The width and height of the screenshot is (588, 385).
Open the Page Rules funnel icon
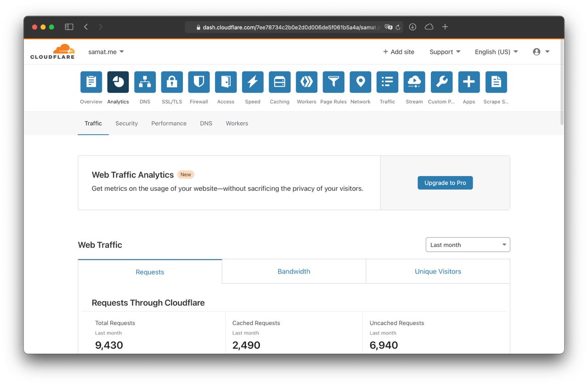(x=334, y=82)
